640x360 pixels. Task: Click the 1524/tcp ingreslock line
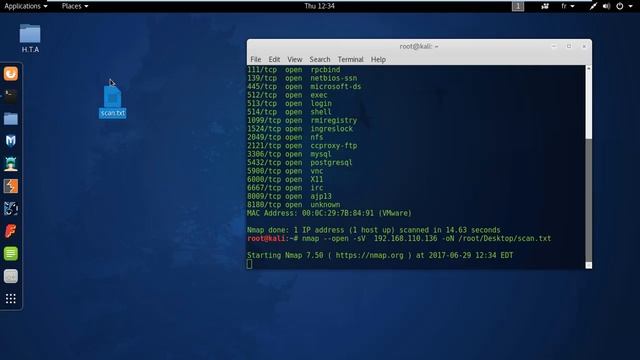click(x=300, y=129)
